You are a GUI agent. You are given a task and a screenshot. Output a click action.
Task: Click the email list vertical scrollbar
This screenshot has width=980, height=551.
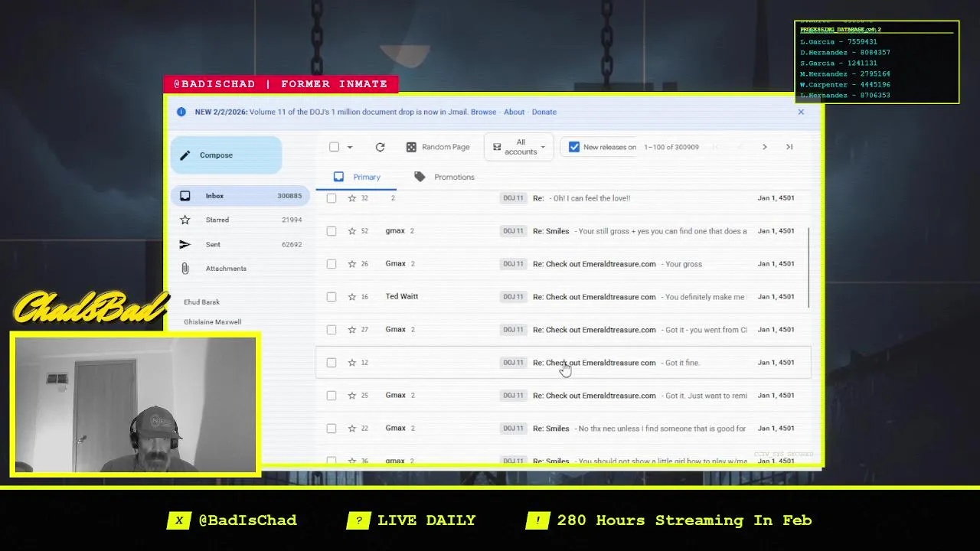809,268
